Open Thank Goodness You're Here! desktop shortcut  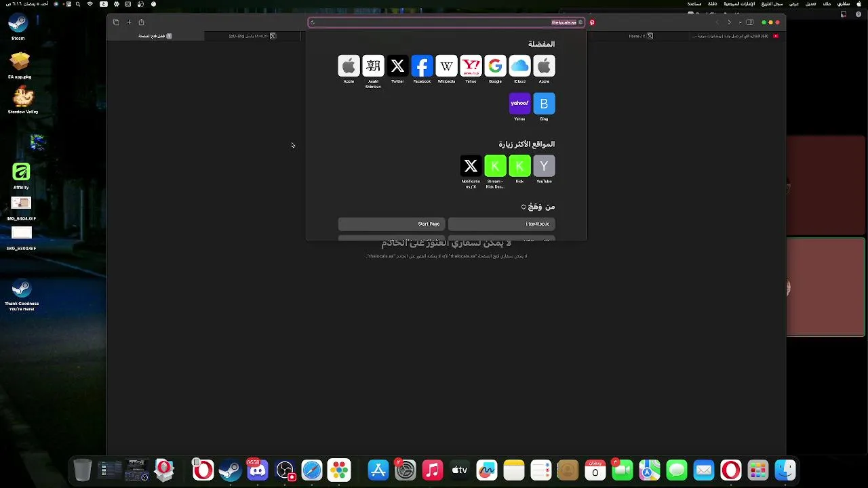[22, 289]
